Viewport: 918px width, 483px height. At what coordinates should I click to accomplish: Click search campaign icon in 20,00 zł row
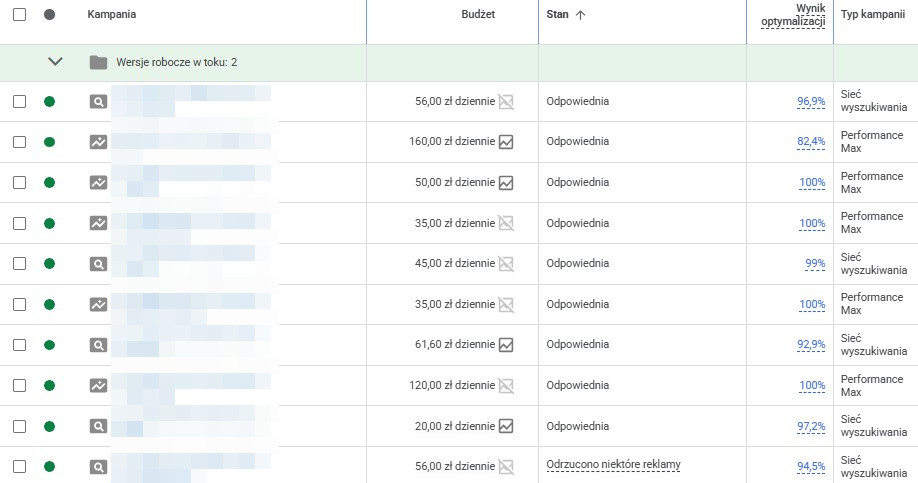tap(98, 426)
